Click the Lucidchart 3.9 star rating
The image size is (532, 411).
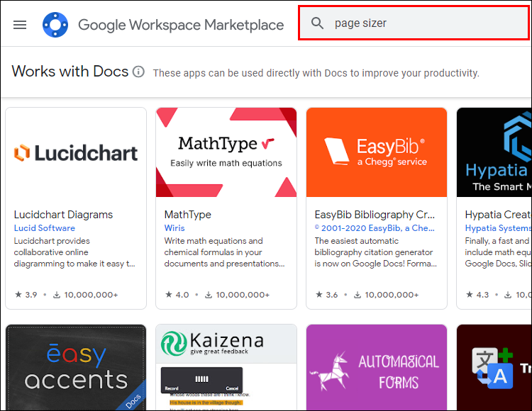click(x=26, y=295)
